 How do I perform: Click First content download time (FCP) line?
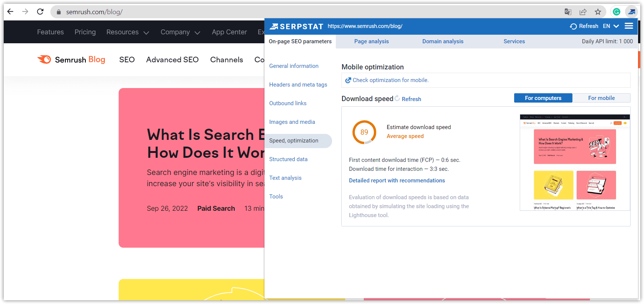tap(404, 160)
